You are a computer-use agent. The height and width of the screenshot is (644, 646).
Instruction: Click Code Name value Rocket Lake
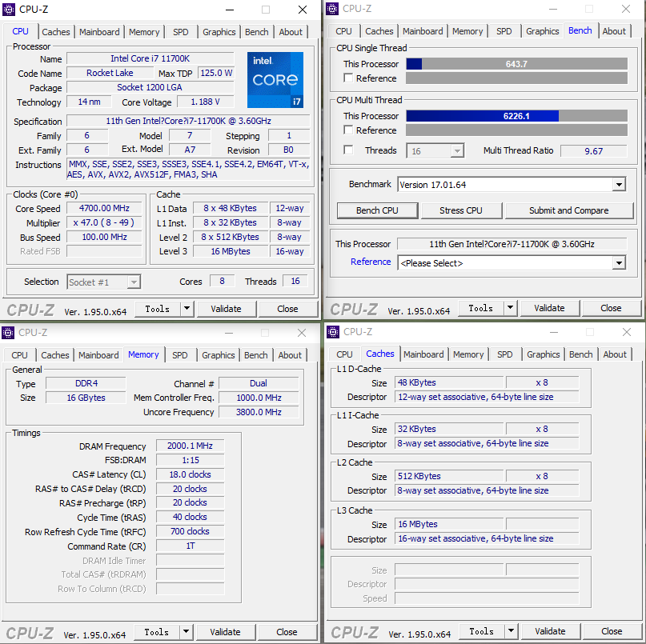[x=110, y=73]
